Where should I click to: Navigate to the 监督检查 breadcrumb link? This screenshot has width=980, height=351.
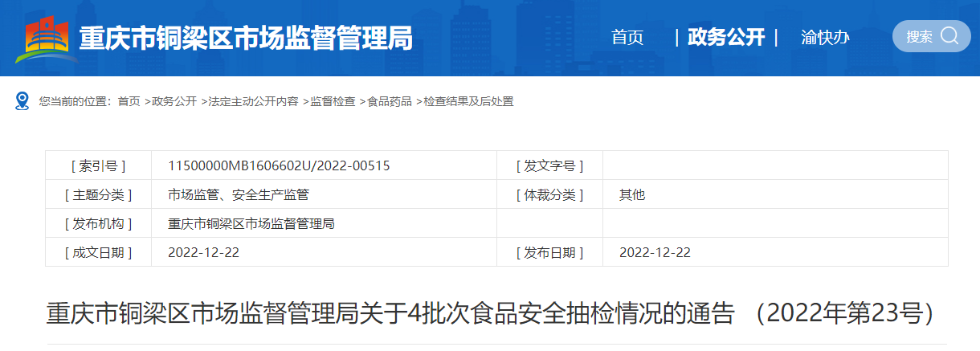pyautogui.click(x=333, y=101)
